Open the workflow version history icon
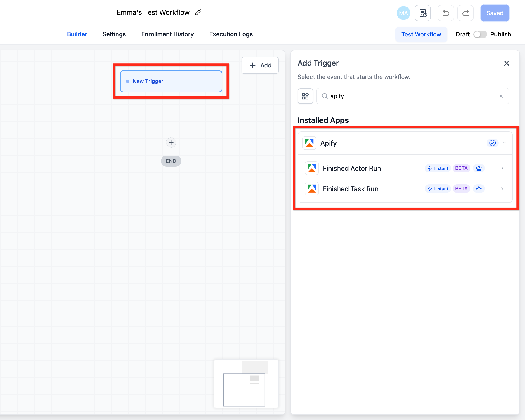Image resolution: width=525 pixels, height=420 pixels. (x=423, y=13)
